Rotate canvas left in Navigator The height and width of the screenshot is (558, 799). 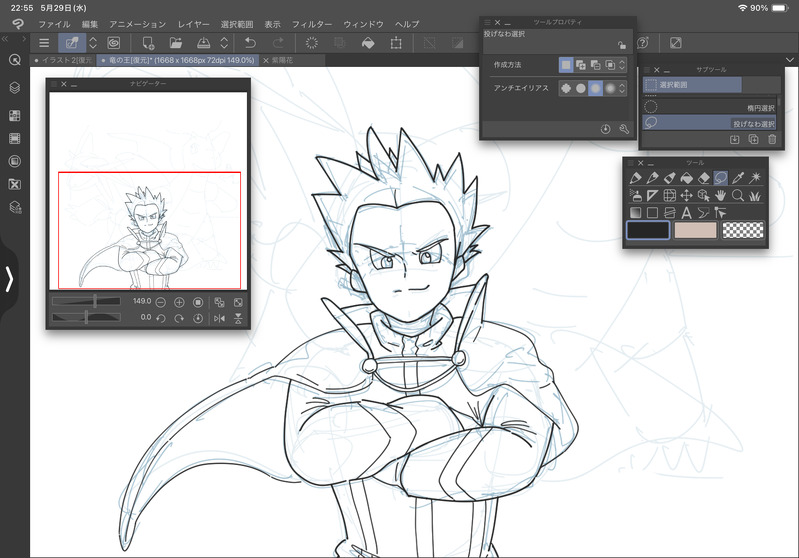click(161, 318)
